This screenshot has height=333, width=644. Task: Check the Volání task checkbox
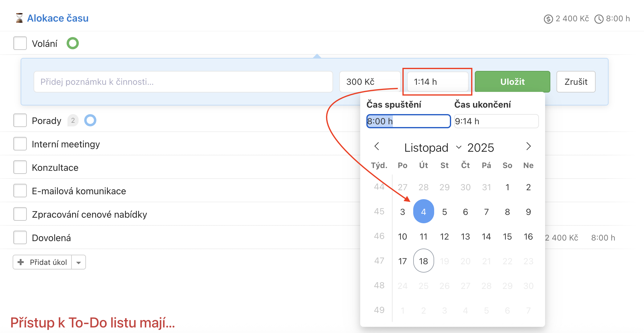coord(20,43)
